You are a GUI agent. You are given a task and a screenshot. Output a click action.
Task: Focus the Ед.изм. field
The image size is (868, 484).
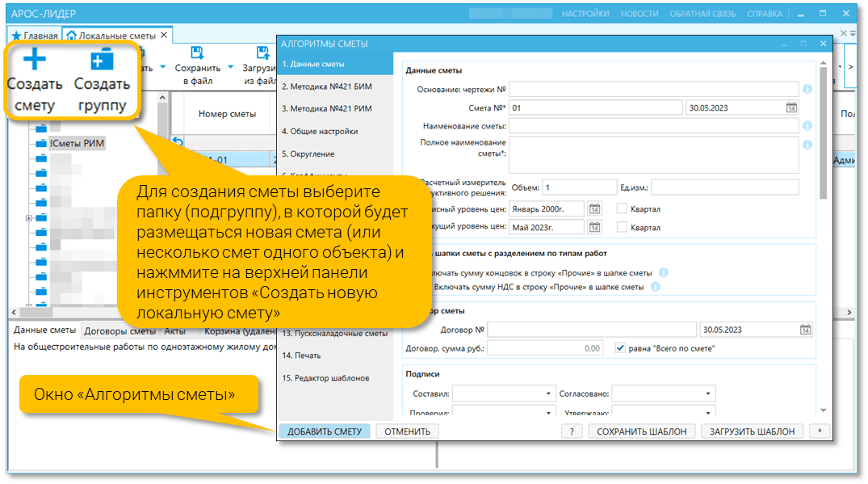[x=724, y=187]
